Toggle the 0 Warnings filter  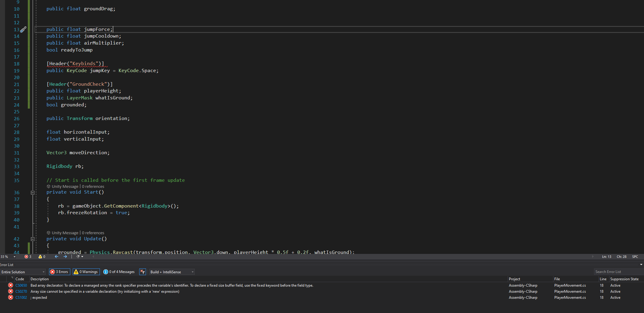pos(86,272)
